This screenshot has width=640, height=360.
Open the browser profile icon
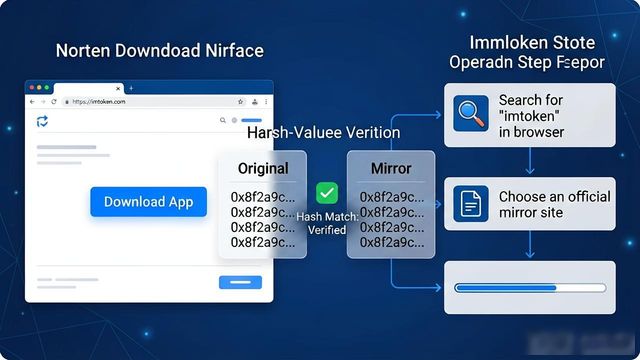tap(255, 102)
